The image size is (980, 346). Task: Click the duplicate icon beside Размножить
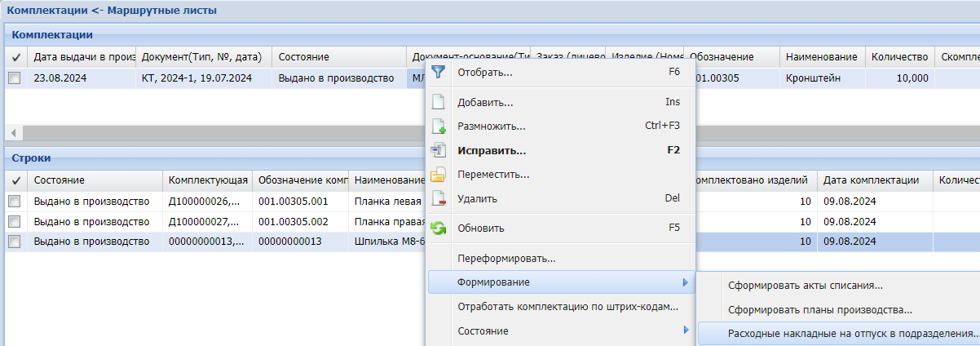coord(439,126)
